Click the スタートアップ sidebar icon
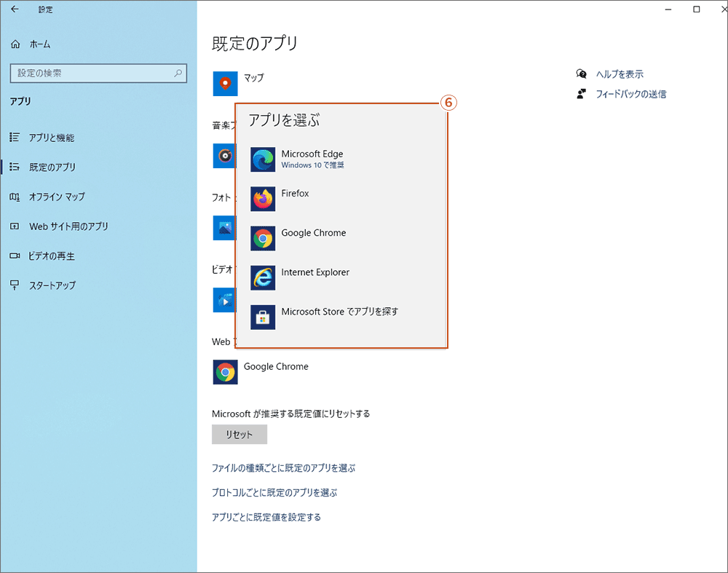 coord(15,285)
